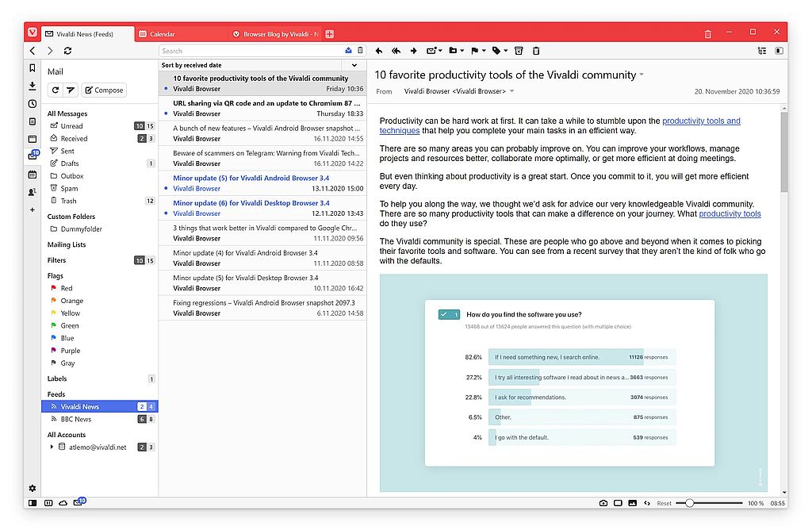
Task: Check for new mail refresh button
Action: click(x=56, y=90)
